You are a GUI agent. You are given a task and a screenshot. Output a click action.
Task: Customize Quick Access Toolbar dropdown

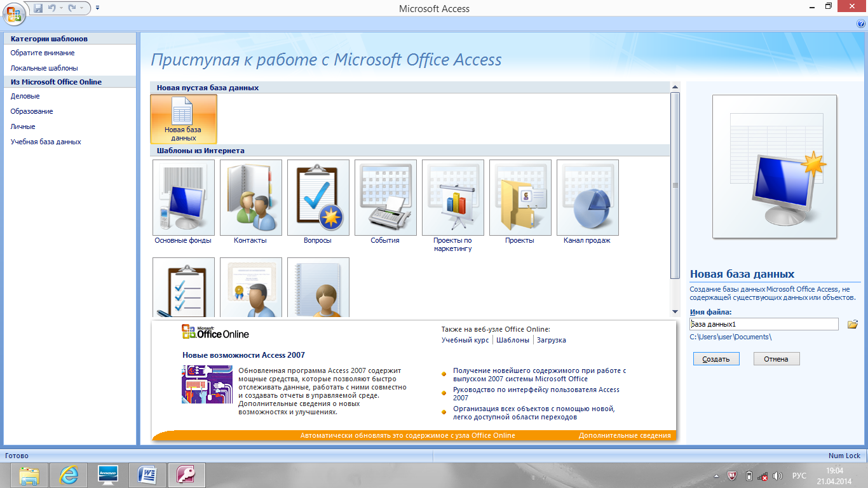tap(97, 8)
